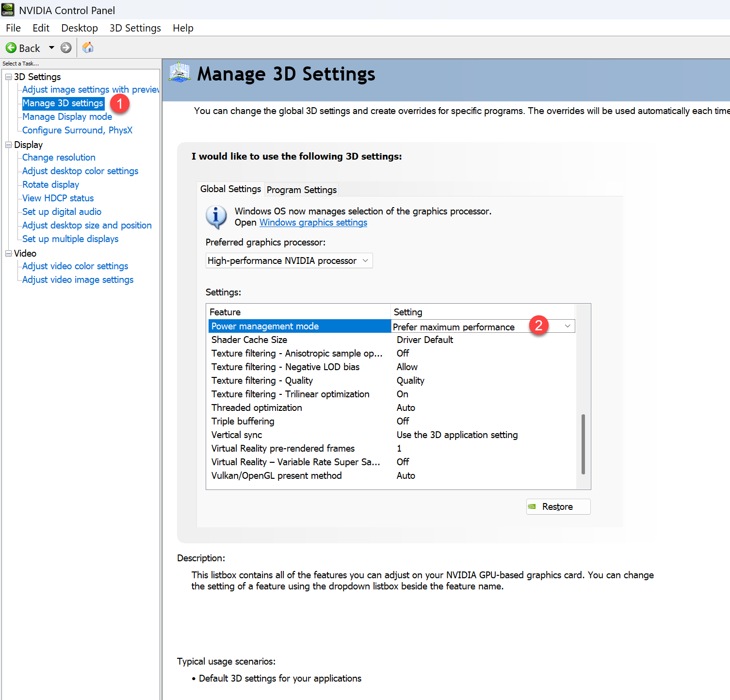Screen dimensions: 730x700
Task: Click the blue information icon
Action: (x=216, y=216)
